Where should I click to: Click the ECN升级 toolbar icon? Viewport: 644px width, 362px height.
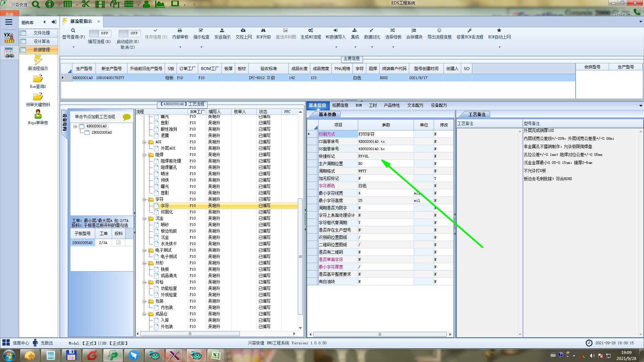[x=263, y=31]
